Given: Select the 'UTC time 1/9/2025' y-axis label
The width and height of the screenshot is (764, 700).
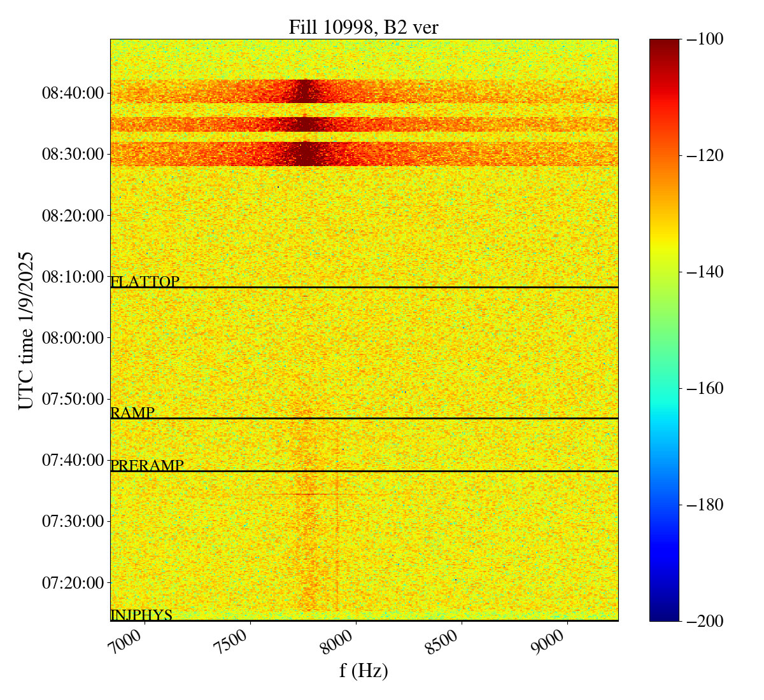Looking at the screenshot, I should (25, 330).
